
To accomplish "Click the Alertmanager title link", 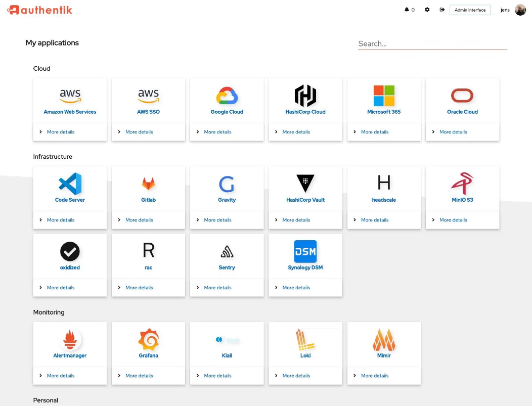I will (70, 355).
